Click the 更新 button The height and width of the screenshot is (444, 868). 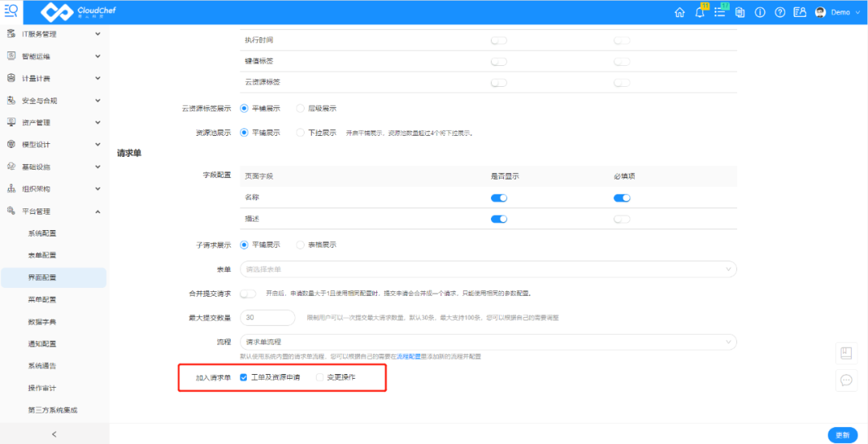(x=842, y=434)
